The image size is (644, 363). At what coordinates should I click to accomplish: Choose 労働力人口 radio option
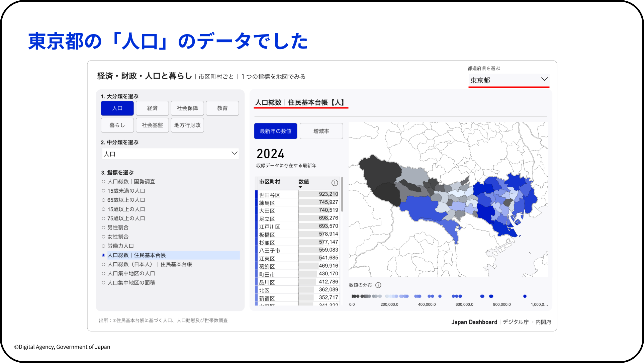(103, 246)
